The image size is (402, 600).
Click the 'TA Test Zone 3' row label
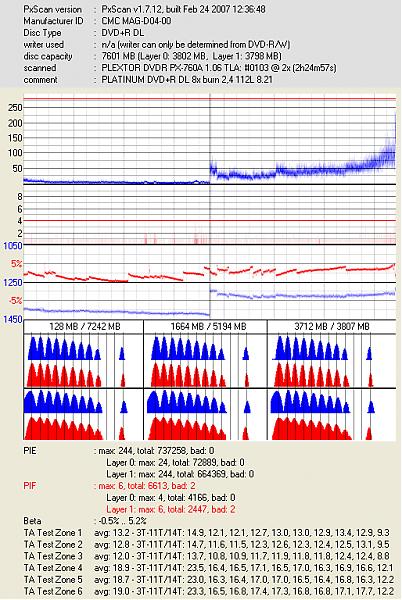tap(53, 556)
